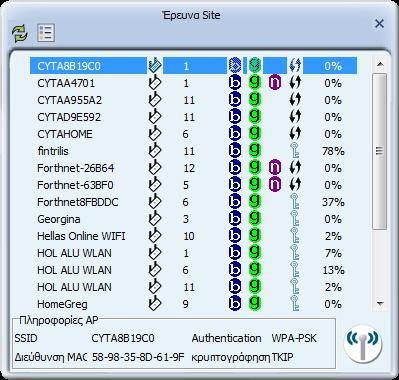Click the 802.11n icon for Forthnet-26B64
This screenshot has width=399, height=380.
pos(275,168)
